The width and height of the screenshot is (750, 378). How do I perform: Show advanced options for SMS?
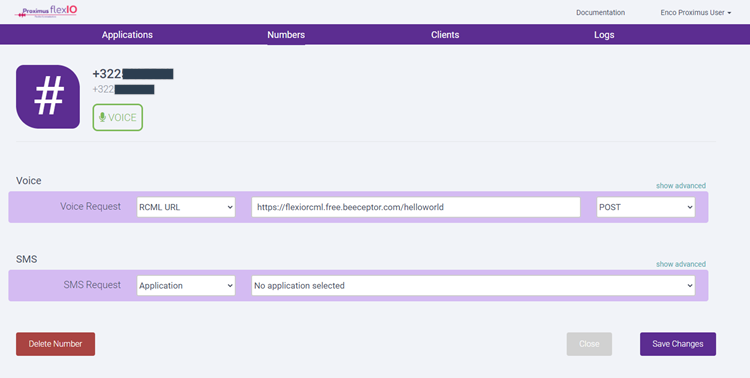(x=681, y=264)
